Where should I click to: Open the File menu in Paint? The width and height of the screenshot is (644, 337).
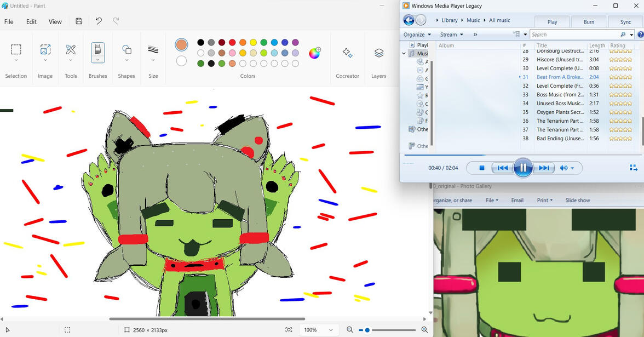click(9, 22)
